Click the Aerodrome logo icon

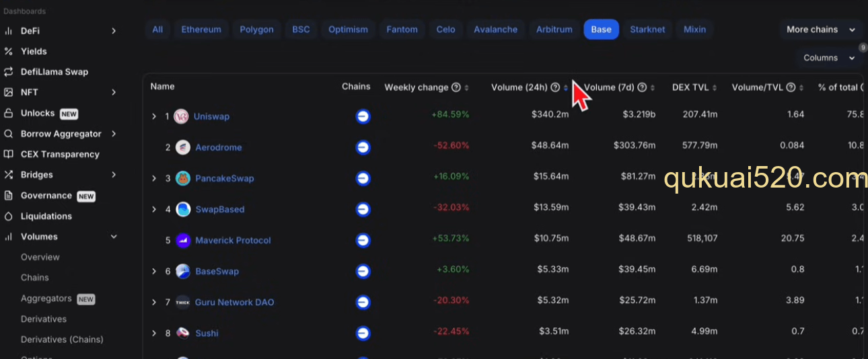183,147
